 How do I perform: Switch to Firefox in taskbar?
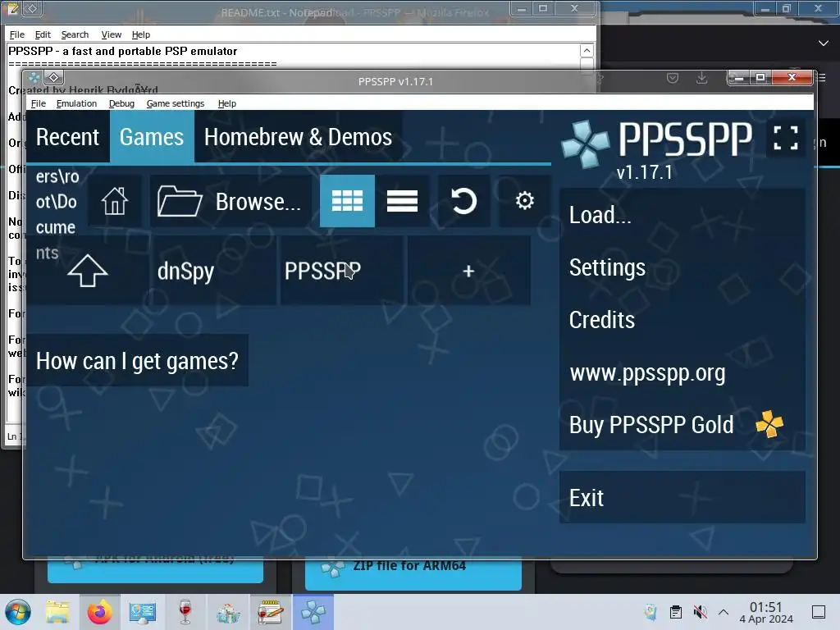pyautogui.click(x=99, y=612)
